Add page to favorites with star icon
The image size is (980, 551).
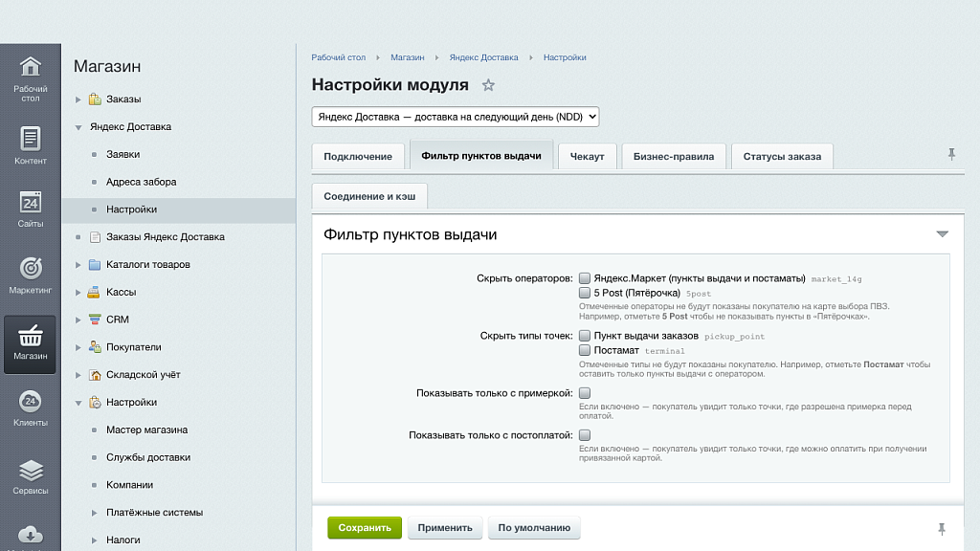click(488, 85)
